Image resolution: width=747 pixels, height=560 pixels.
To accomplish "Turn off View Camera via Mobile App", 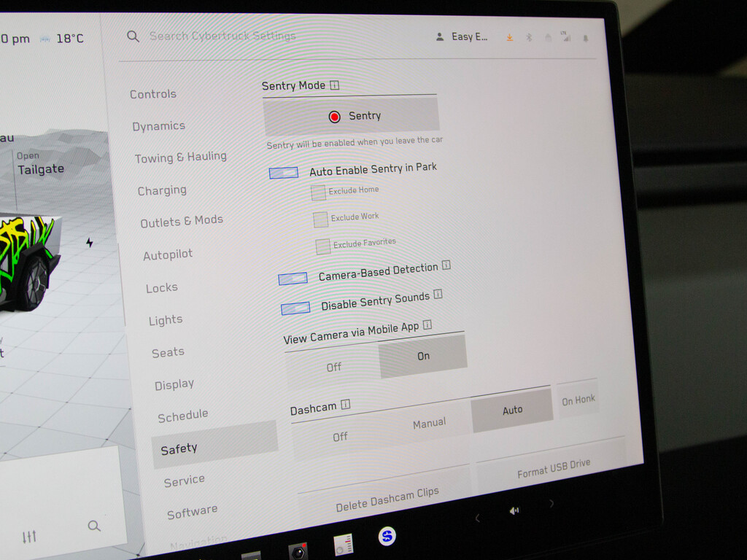I will 333,367.
